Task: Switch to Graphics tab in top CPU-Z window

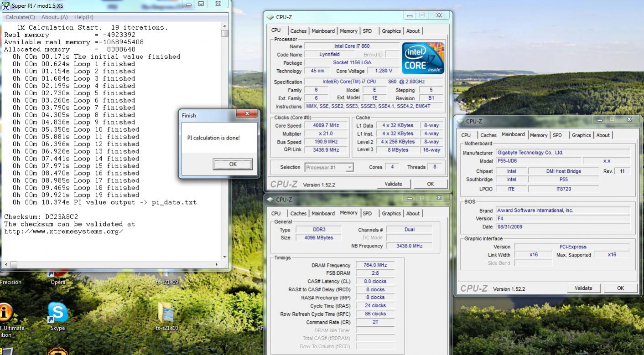Action: (x=391, y=31)
